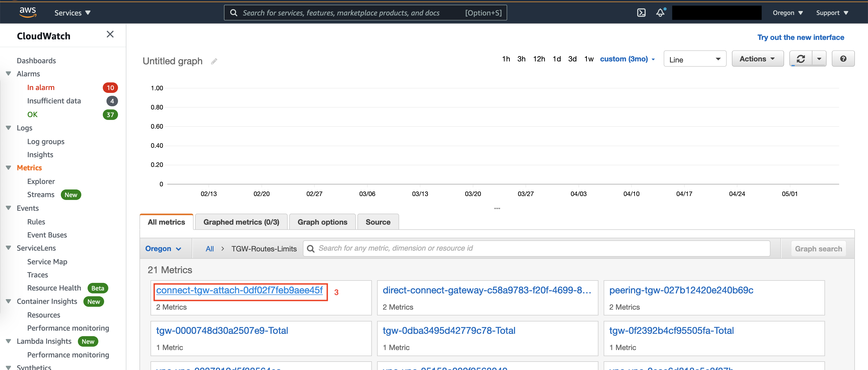
Task: Close the CloudWatch navigation sidebar
Action: 110,34
